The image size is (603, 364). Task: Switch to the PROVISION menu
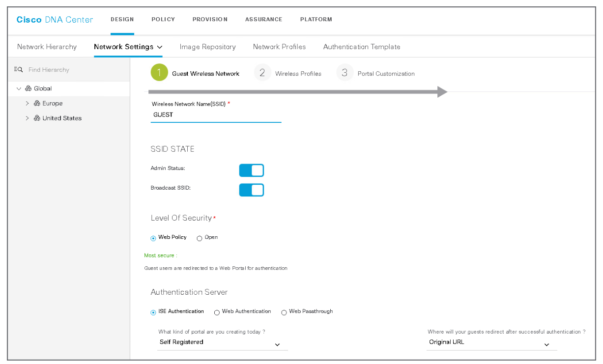coord(210,20)
